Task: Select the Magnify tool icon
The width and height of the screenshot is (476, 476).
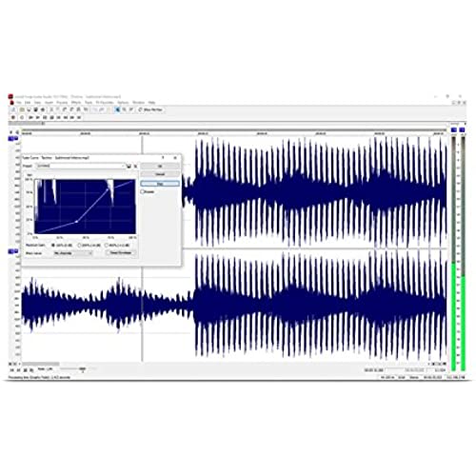Action: click(124, 109)
